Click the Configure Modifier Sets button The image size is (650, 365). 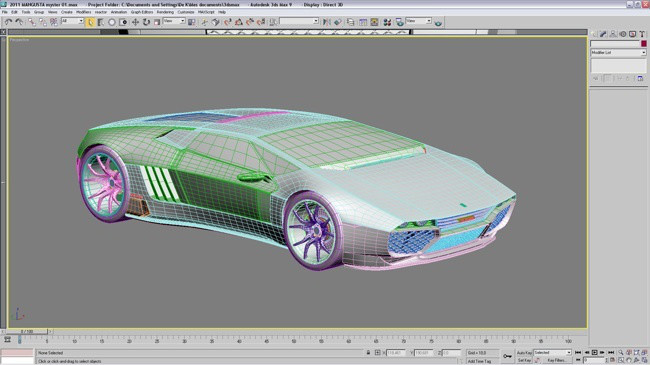point(640,78)
